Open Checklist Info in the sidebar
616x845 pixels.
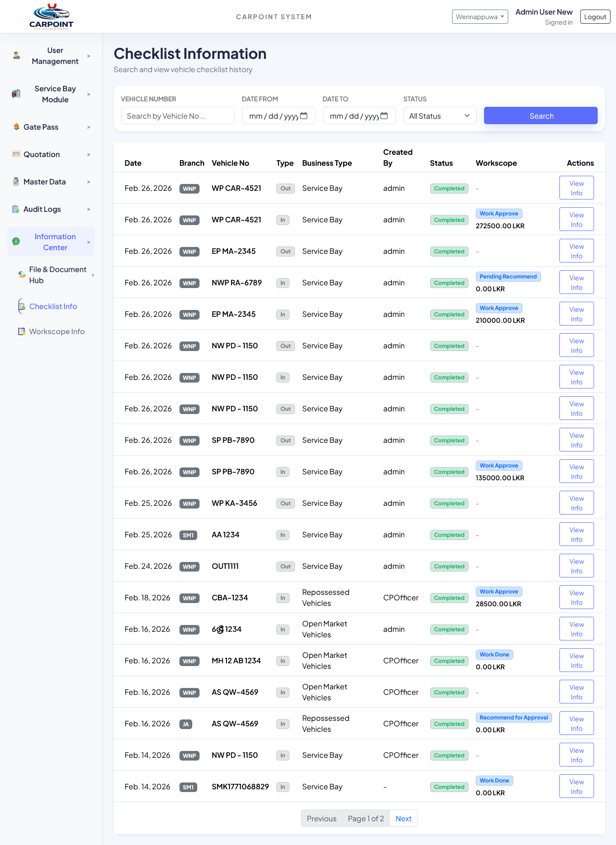pyautogui.click(x=53, y=306)
